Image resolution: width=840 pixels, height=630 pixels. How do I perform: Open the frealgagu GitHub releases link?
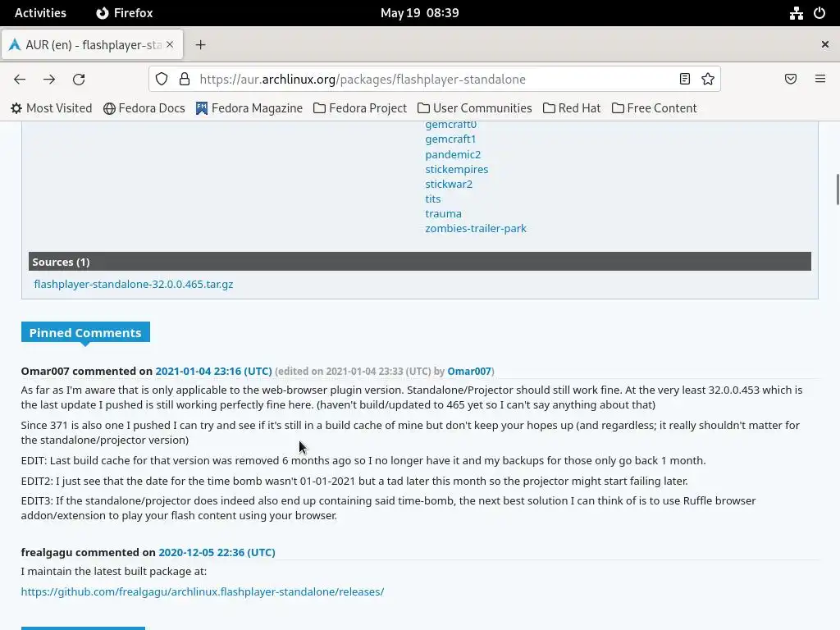[203, 592]
